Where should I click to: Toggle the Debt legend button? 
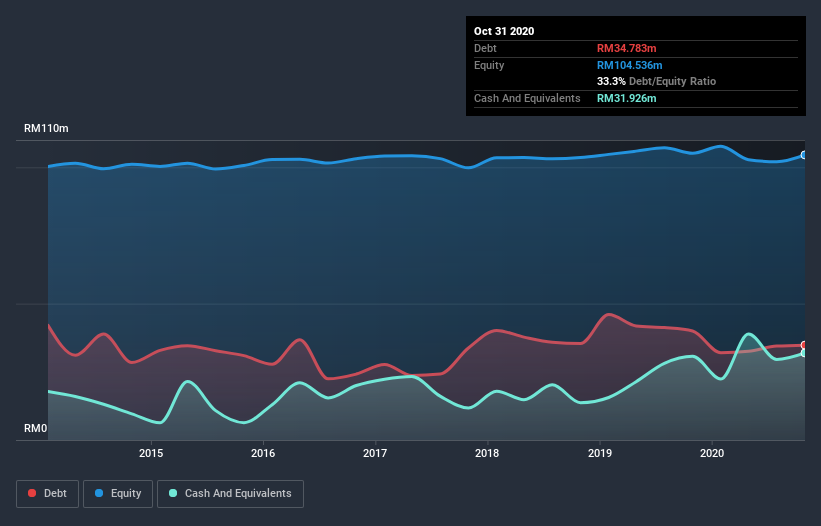tap(47, 494)
